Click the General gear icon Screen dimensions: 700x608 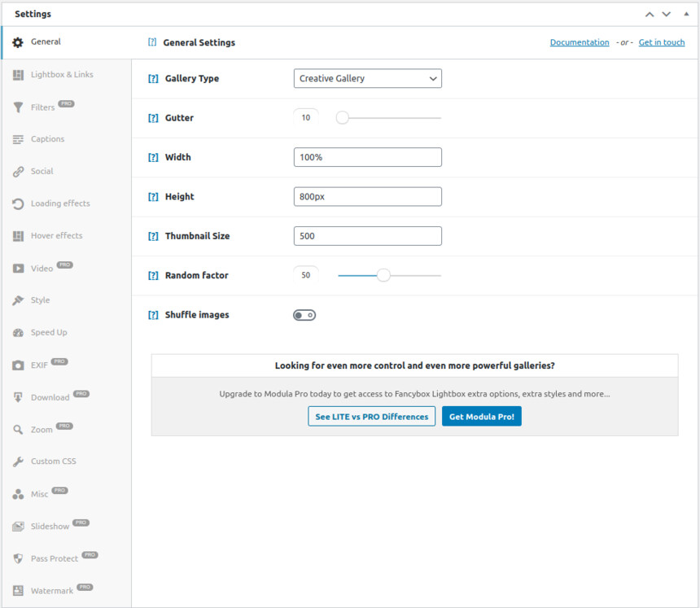pos(18,42)
